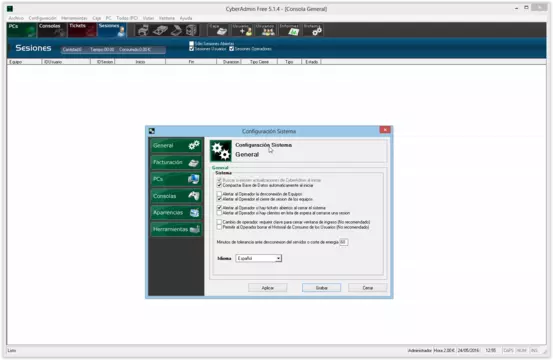Viewport: 553px width, 360px height.
Task: Open Herramientas section in the config sidebar
Action: (x=176, y=229)
